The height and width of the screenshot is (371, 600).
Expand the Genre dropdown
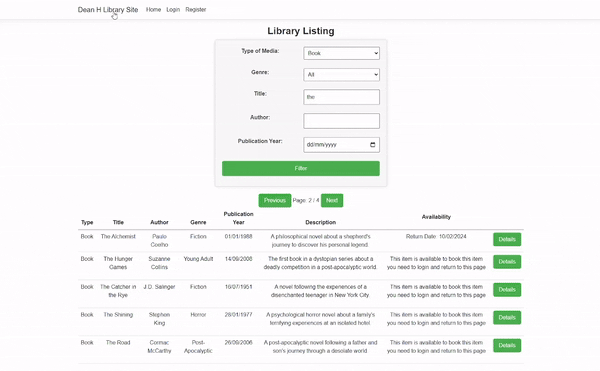(x=341, y=75)
